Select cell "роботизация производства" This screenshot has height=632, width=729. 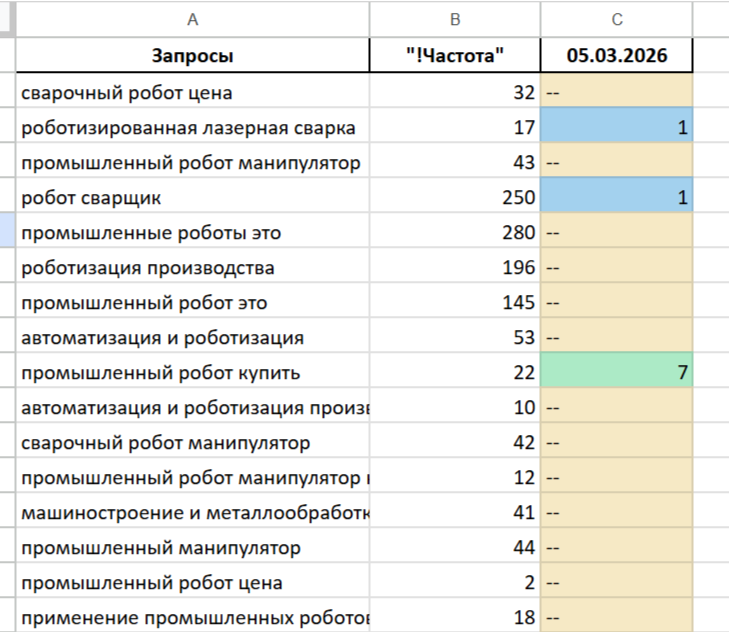click(x=192, y=267)
